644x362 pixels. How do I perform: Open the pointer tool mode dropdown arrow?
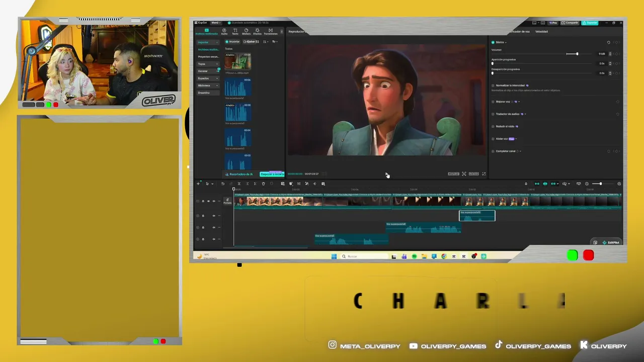212,184
